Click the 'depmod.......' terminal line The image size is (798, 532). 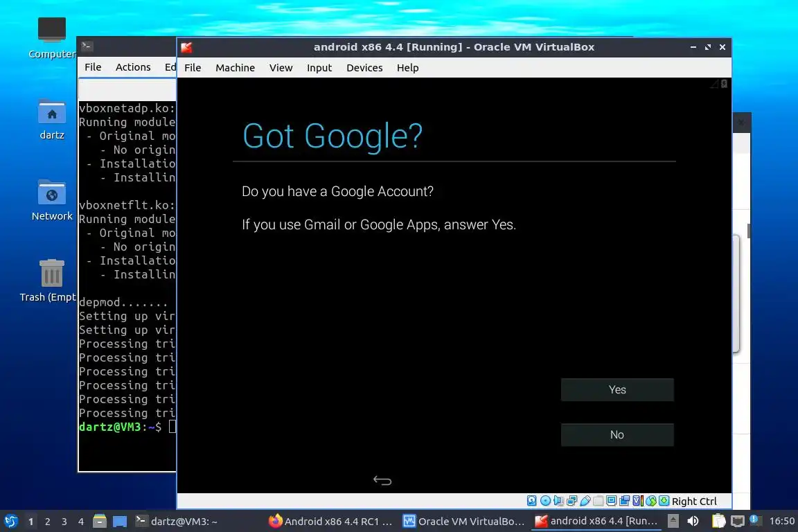[123, 303]
